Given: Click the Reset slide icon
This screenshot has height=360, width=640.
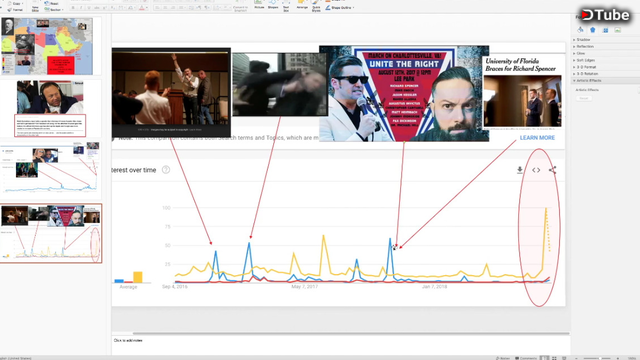Looking at the screenshot, I should (x=52, y=3).
